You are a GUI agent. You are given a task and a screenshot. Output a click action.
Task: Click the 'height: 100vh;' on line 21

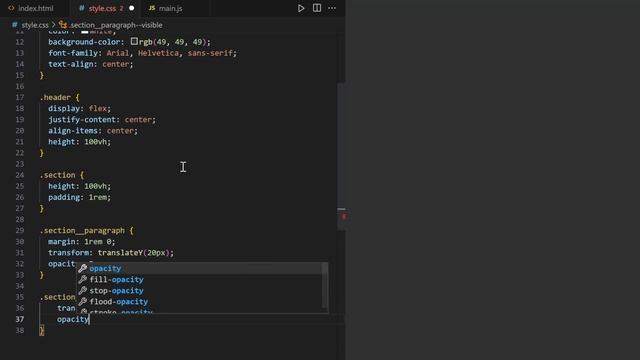coord(79,141)
